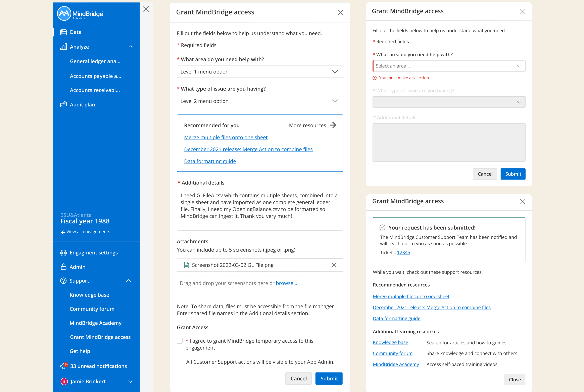The width and height of the screenshot is (584, 392).
Task: Open MindBridge Academy link in learning resources
Action: pos(396,364)
